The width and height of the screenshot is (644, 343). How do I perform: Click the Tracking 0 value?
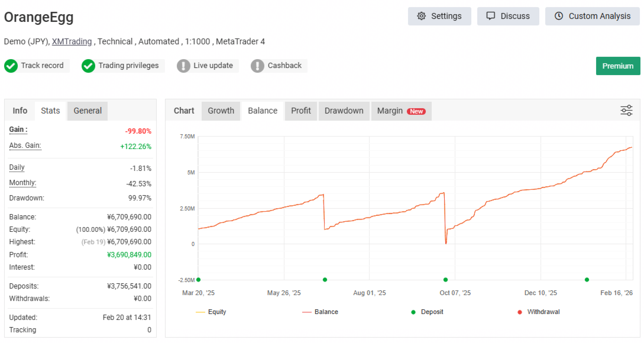coord(149,330)
